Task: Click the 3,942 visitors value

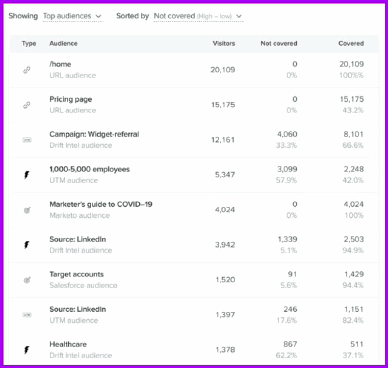Action: click(225, 245)
